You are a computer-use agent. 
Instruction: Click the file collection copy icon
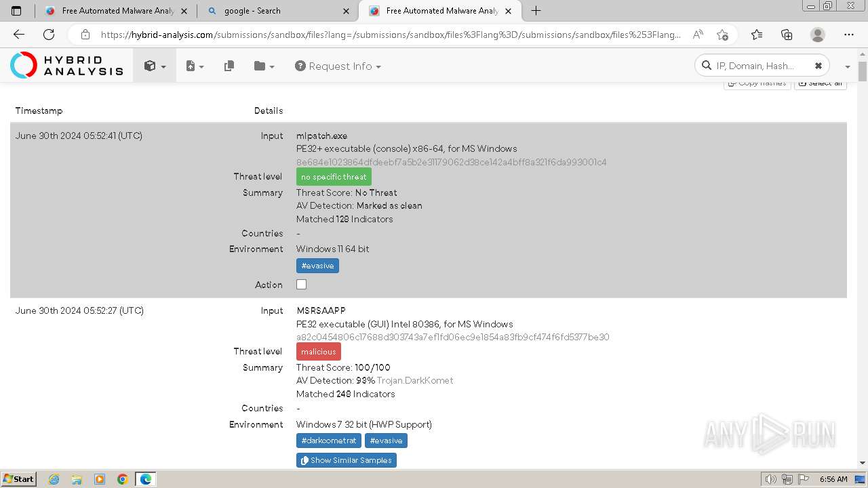(229, 66)
